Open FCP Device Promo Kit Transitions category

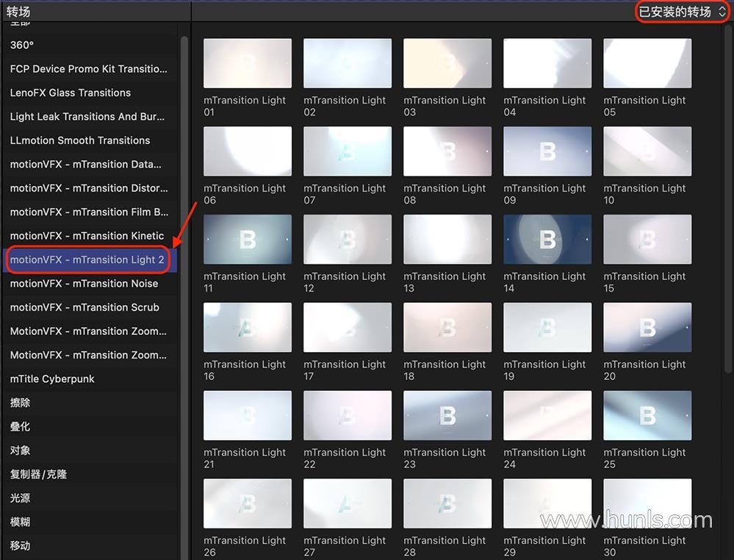(90, 69)
